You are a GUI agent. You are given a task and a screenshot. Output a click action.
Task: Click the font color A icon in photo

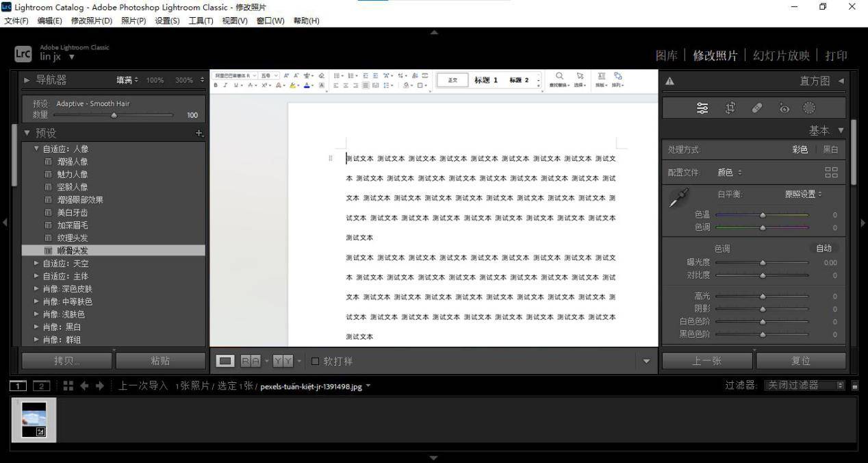pyautogui.click(x=307, y=86)
